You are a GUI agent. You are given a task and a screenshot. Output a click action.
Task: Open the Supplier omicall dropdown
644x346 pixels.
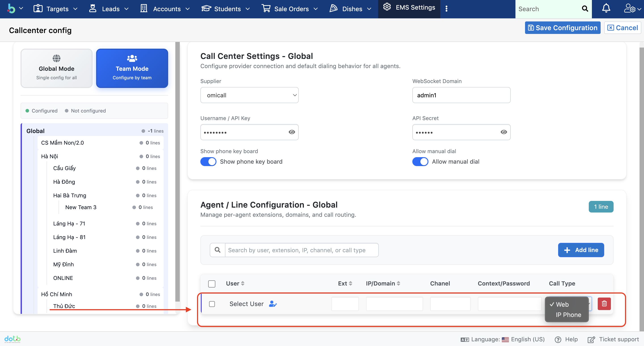(x=249, y=95)
